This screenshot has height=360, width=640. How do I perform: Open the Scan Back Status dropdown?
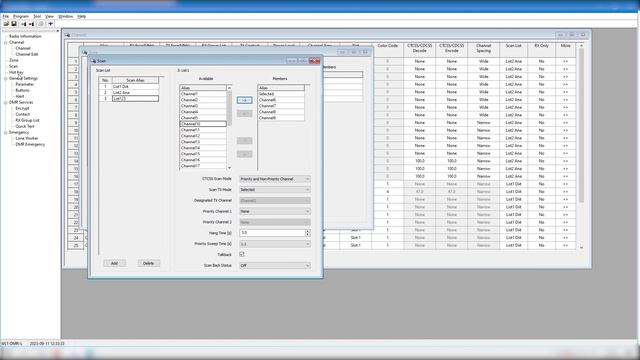pos(275,266)
